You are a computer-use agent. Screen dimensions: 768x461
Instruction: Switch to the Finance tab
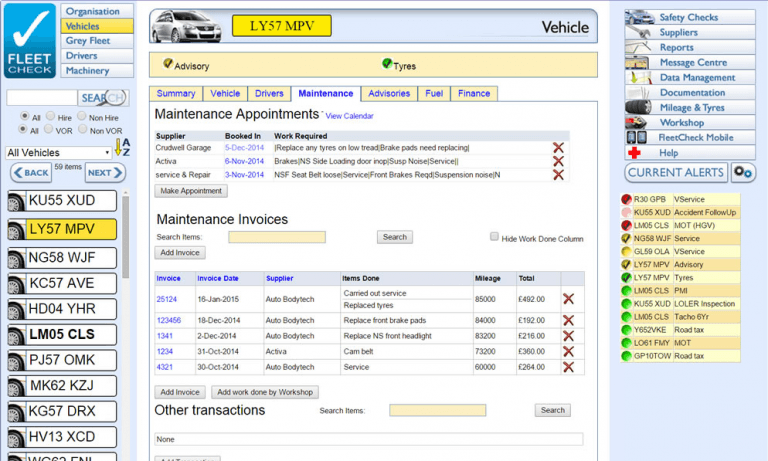point(474,94)
